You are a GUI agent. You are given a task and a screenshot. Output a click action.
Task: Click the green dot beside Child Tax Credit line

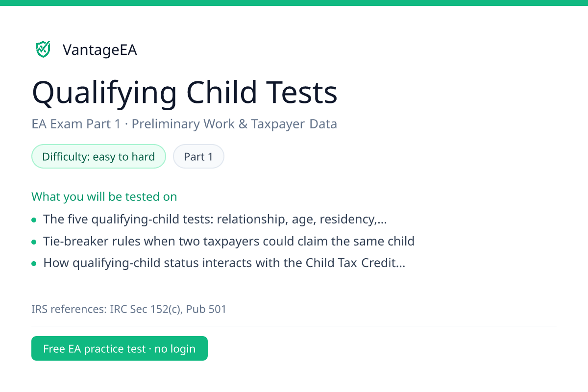pyautogui.click(x=34, y=264)
